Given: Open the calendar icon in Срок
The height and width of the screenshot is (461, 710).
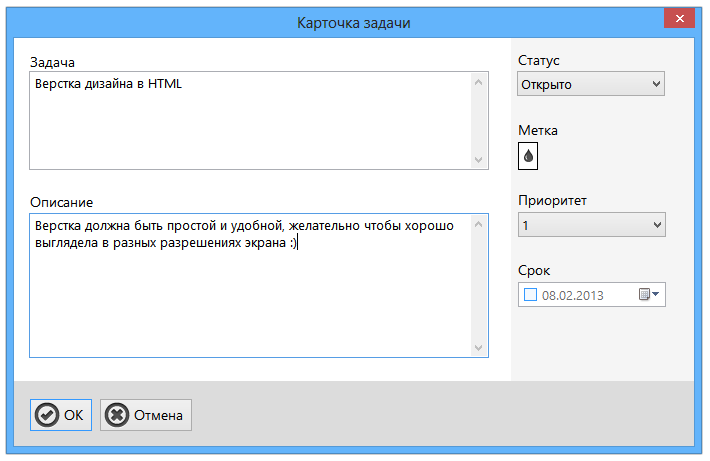Looking at the screenshot, I should click(644, 294).
